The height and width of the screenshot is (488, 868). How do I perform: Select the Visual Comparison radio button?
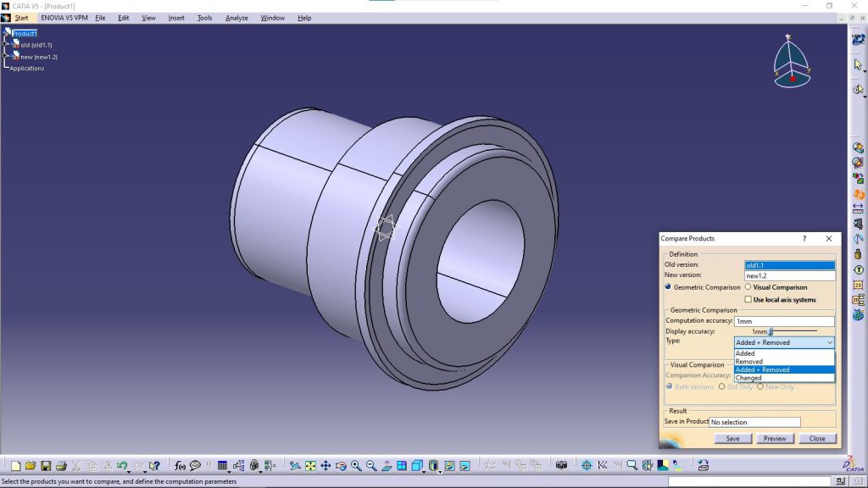pos(748,287)
